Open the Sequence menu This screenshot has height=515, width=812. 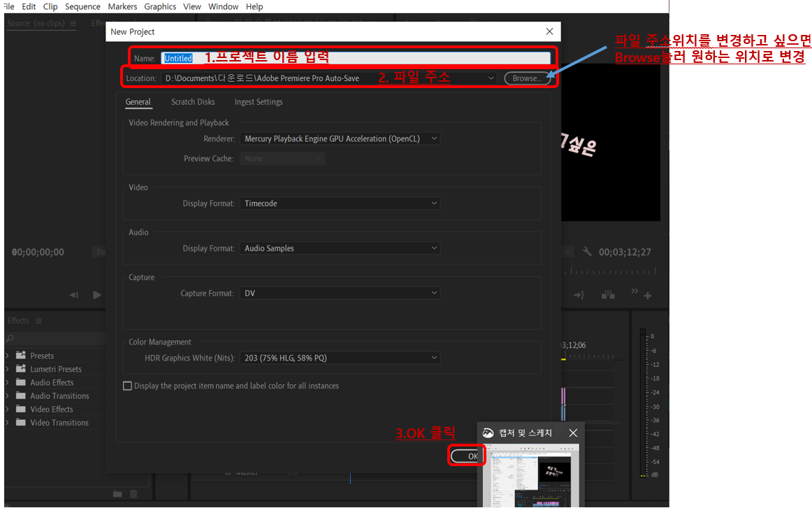click(x=82, y=6)
